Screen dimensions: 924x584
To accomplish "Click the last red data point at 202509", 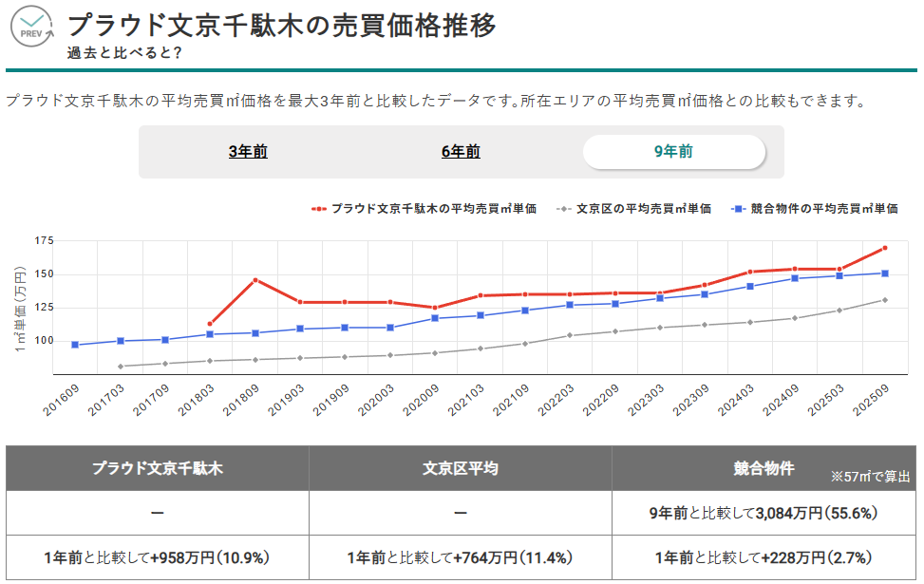I will (884, 248).
